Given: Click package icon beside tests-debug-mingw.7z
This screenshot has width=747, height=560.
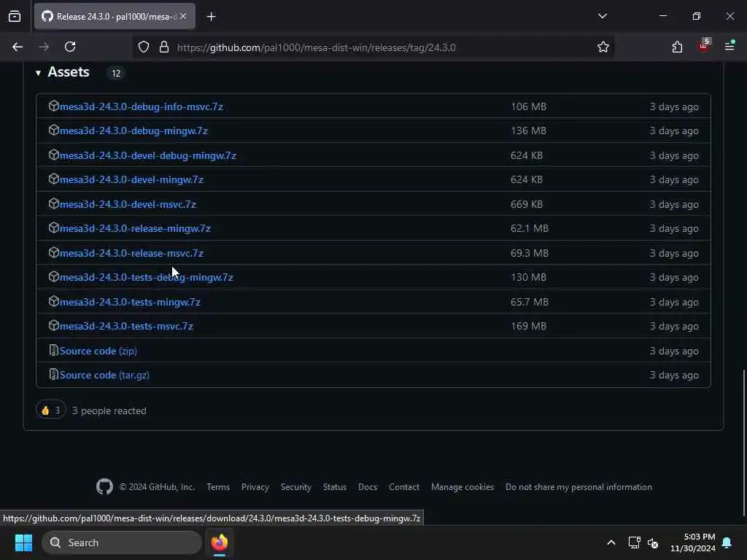Looking at the screenshot, I should (54, 276).
